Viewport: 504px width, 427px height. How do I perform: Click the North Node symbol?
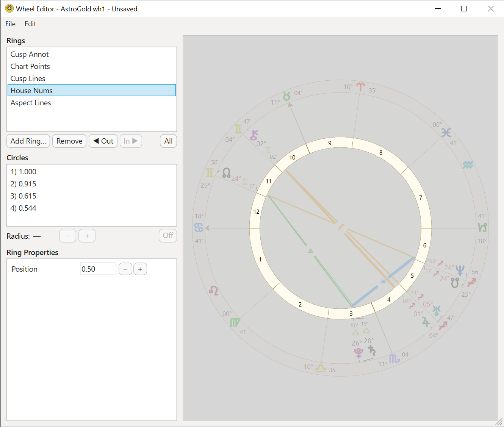226,173
